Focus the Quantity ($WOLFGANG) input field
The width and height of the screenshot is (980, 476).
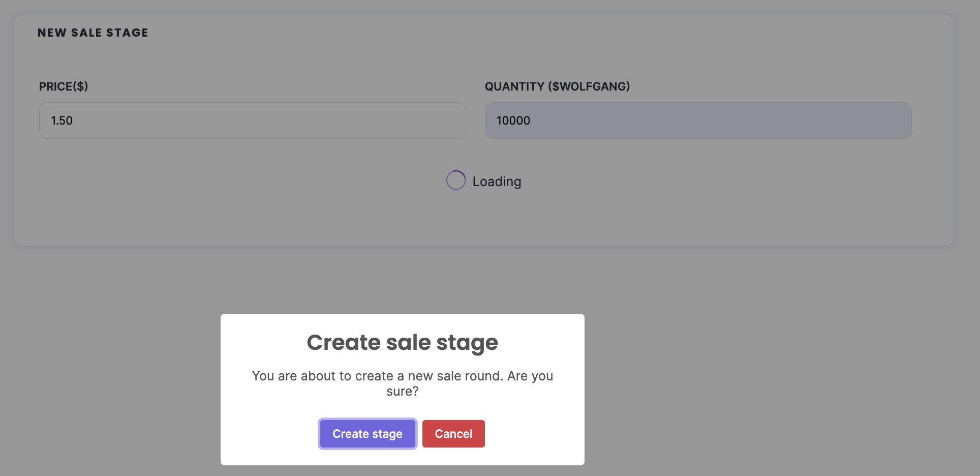pos(698,121)
